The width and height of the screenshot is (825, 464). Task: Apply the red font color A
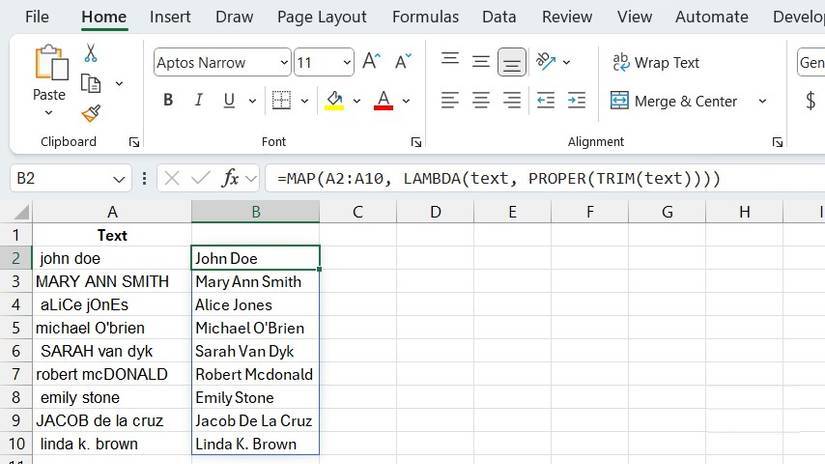(384, 100)
